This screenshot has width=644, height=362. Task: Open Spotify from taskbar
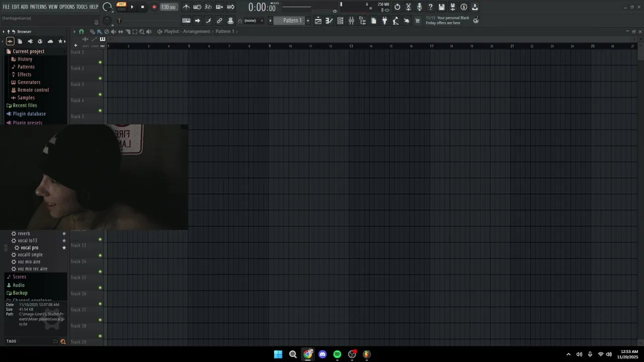[337, 354]
